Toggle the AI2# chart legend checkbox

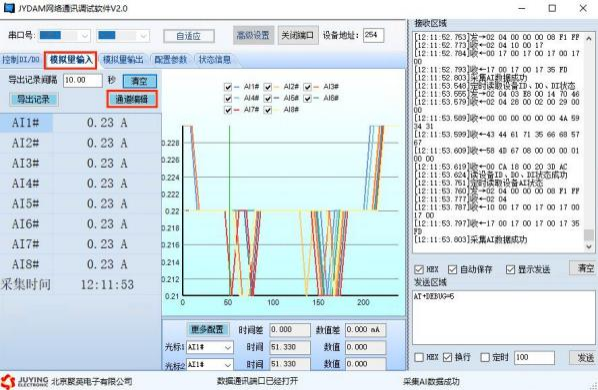tap(268, 87)
